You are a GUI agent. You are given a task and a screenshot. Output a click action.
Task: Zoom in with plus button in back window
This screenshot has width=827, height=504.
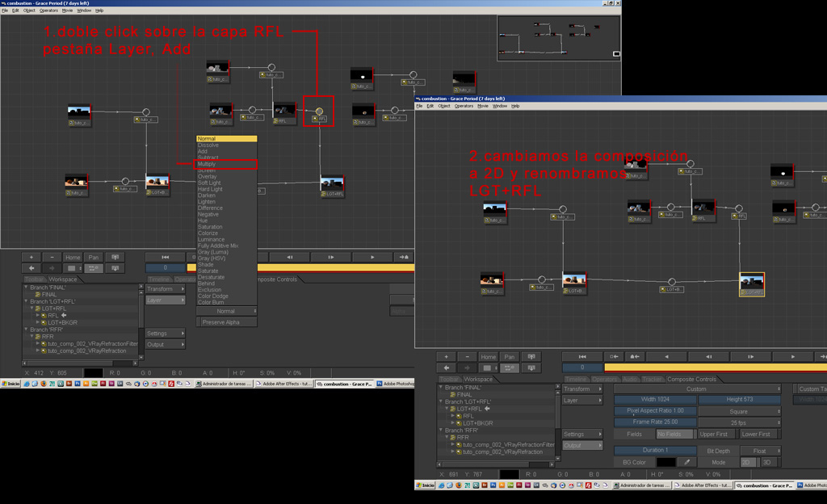pos(31,258)
